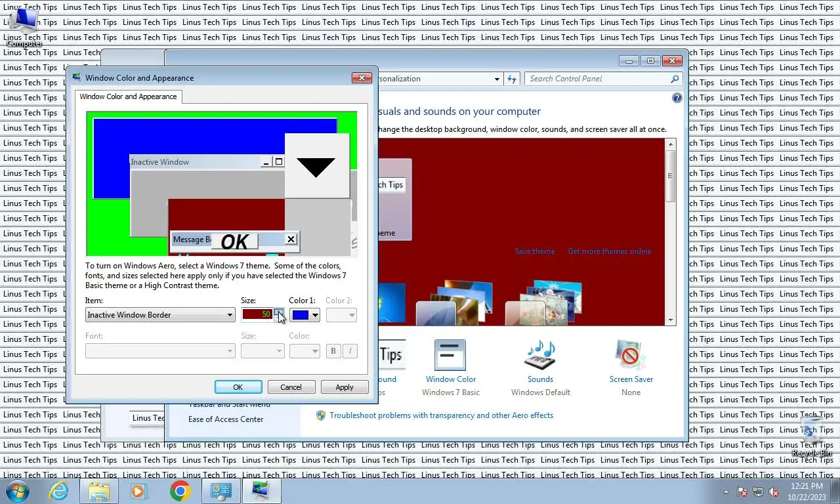840x504 pixels.
Task: Open Screen Saver settings icon
Action: (631, 355)
